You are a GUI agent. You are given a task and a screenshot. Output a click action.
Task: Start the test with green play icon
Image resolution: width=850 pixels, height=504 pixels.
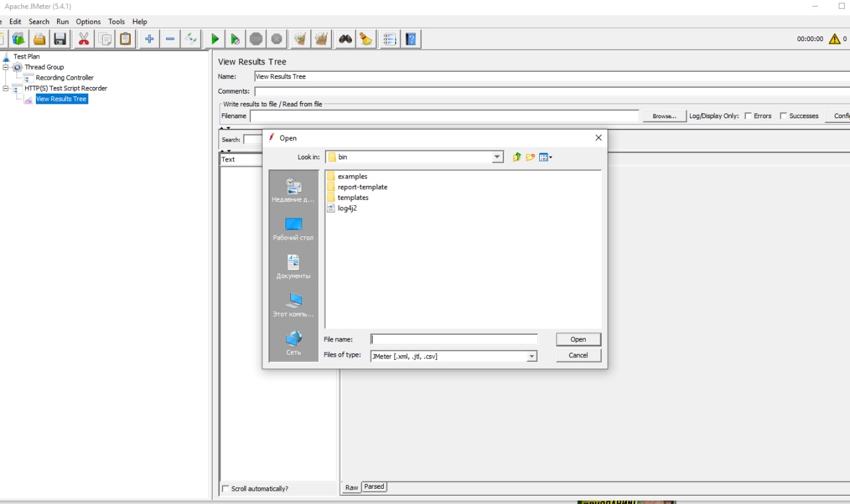tap(214, 39)
